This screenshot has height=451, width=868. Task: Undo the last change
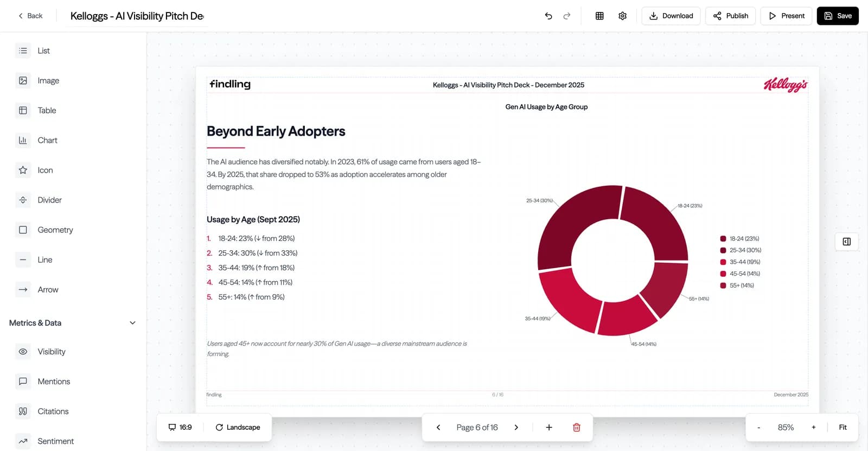pyautogui.click(x=548, y=16)
